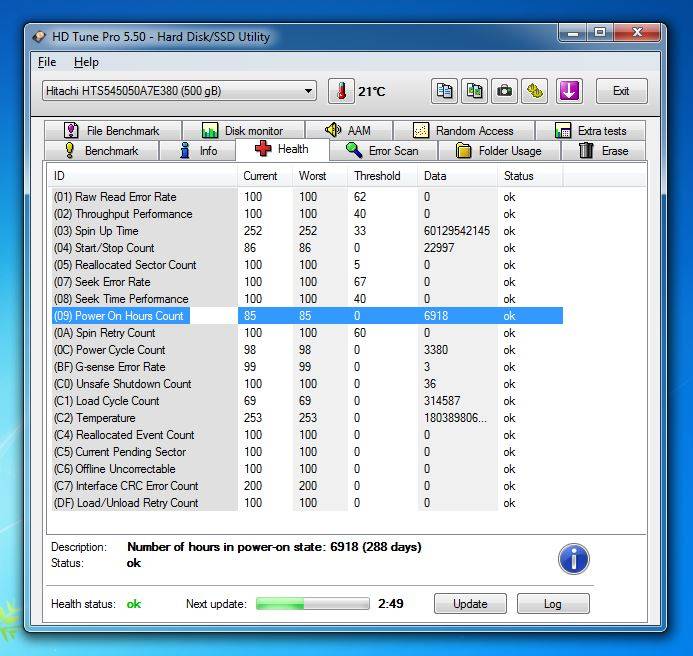Select the (09) Power On Hours Count row
Viewport: 693px width, 656px height.
point(307,316)
